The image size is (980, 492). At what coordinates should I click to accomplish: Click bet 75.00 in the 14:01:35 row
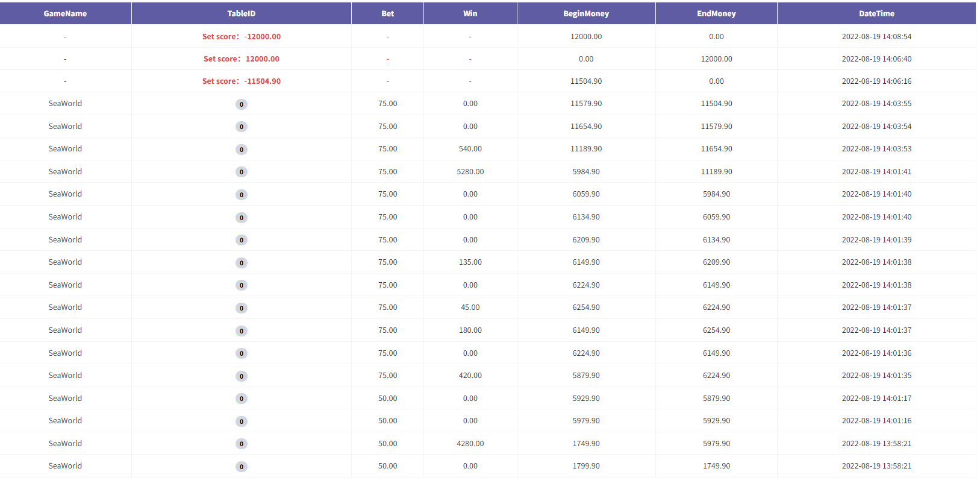(x=387, y=375)
